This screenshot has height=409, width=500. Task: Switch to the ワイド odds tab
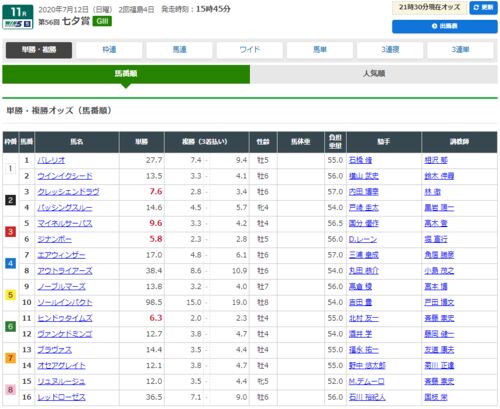click(250, 50)
